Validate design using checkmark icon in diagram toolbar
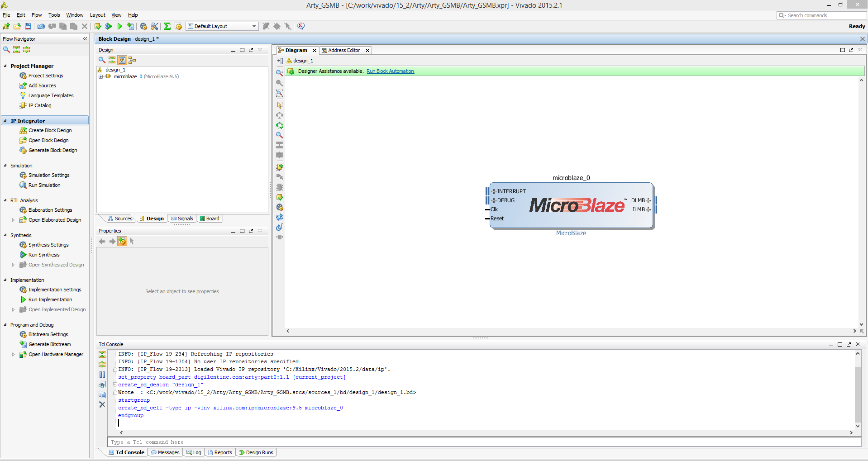This screenshot has height=461, width=868. click(280, 197)
